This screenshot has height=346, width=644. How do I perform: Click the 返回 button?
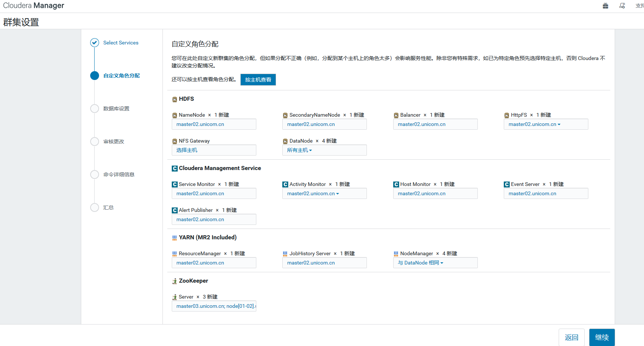(x=571, y=337)
